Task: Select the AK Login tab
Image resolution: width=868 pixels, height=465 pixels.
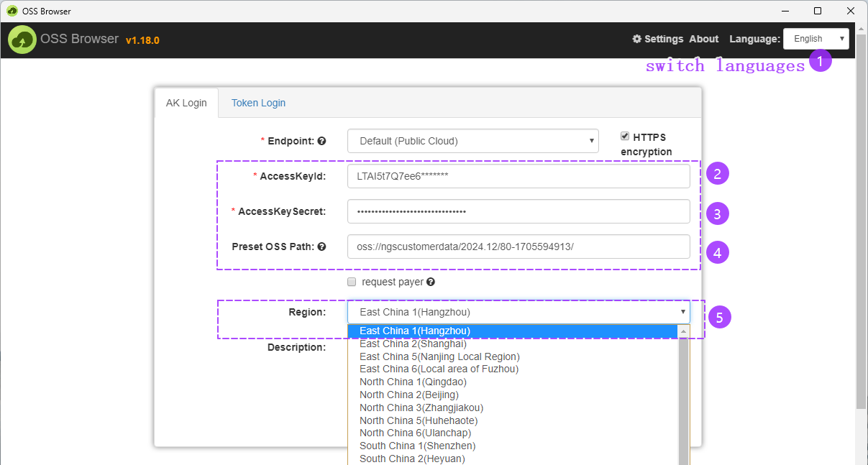Action: 186,103
